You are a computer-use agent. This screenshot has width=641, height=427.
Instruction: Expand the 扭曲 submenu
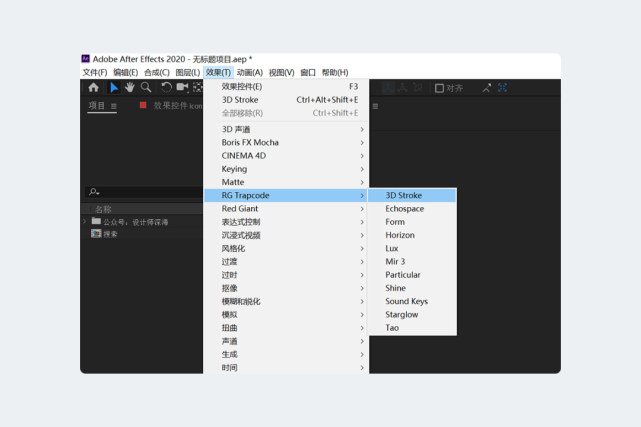(x=286, y=328)
